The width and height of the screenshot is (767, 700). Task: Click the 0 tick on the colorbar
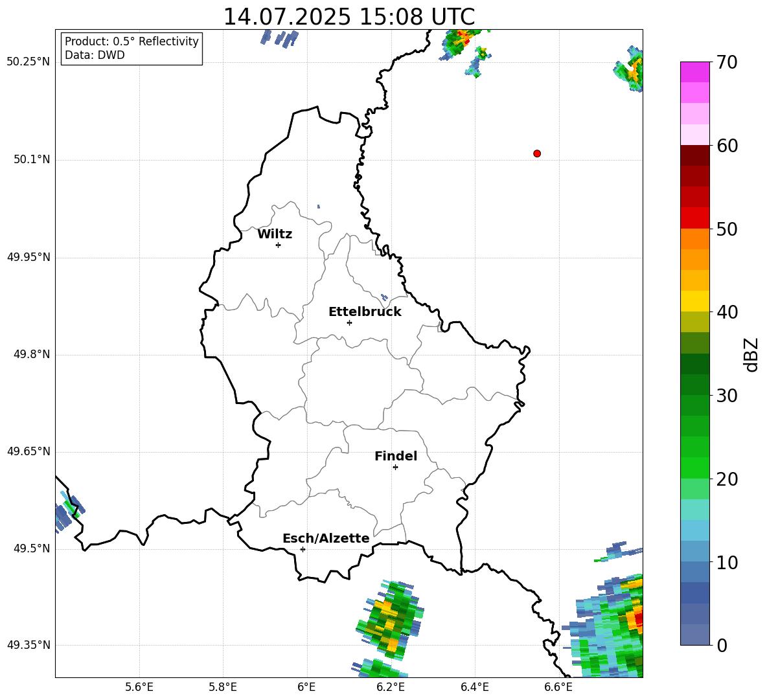click(x=722, y=645)
